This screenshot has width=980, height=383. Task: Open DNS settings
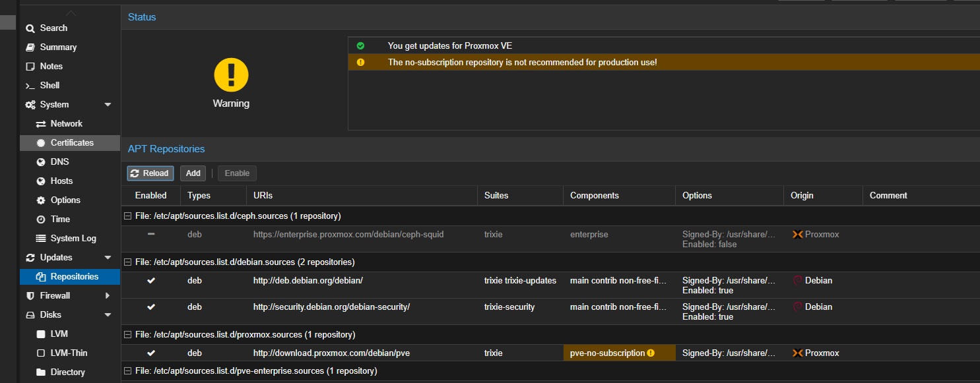pos(70,162)
